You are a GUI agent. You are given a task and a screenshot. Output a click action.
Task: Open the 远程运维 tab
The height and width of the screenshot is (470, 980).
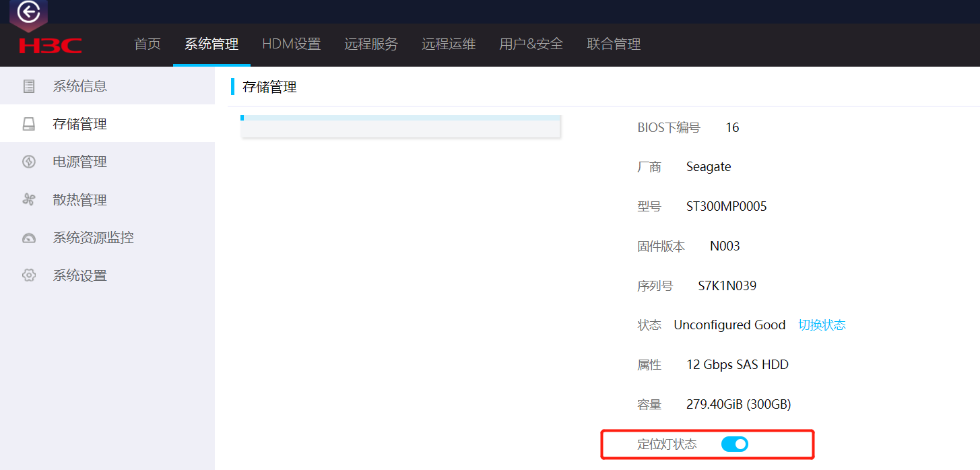pyautogui.click(x=449, y=44)
